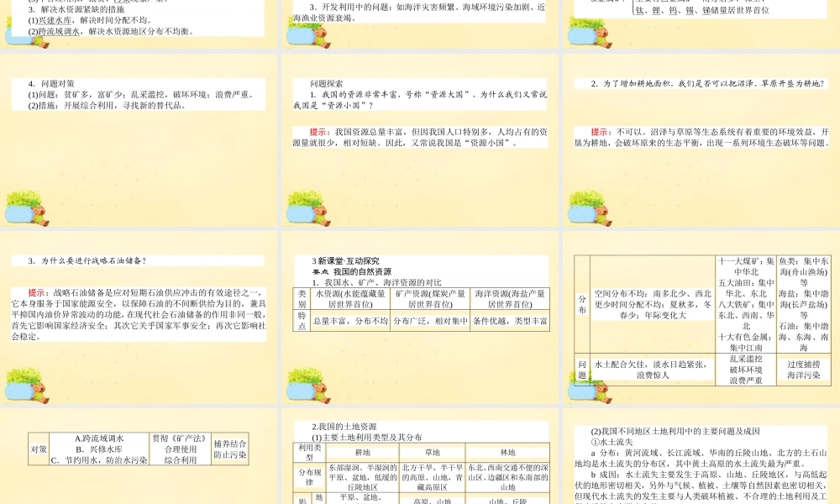Viewport: 840px width, 504px height.
Task: Click table cell 分布广泛，相对集中
Action: (x=430, y=321)
